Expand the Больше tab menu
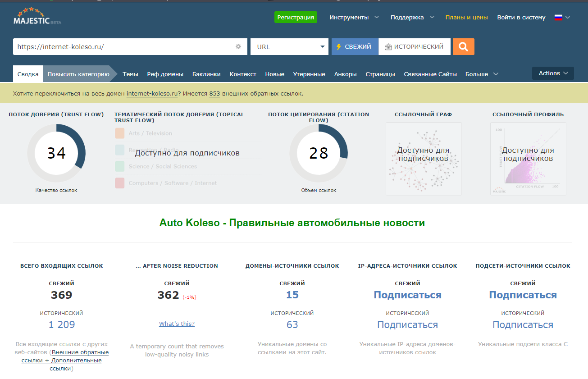The height and width of the screenshot is (379, 588). [482, 74]
